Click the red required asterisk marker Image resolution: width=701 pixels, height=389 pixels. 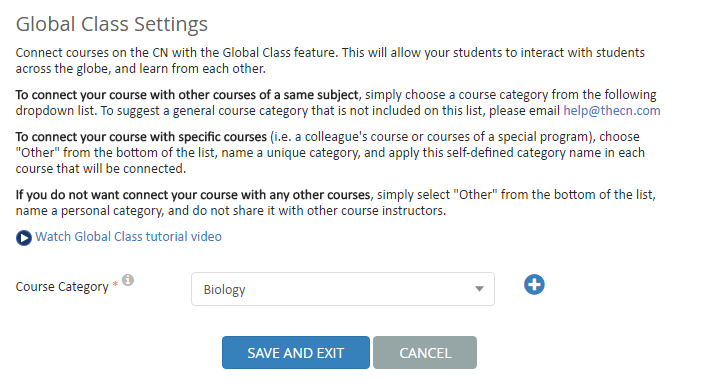pos(115,284)
